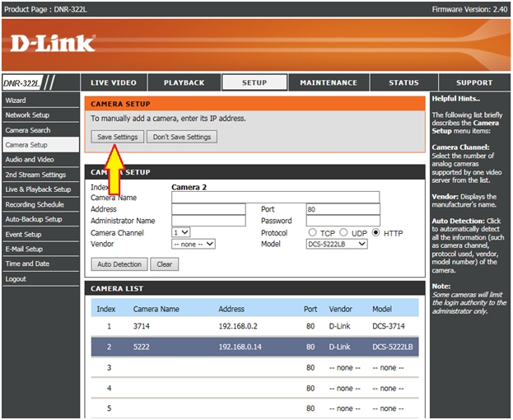
Task: Select the UDP protocol radio button
Action: (344, 233)
